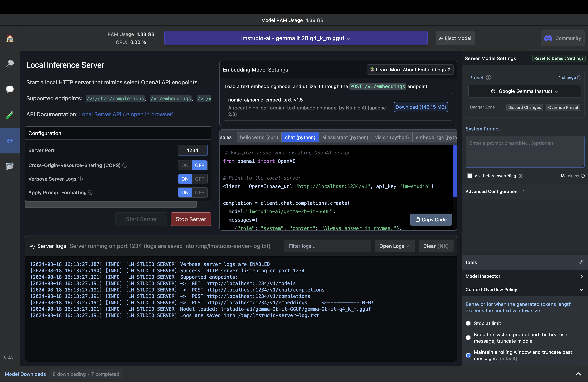588x382 pixels.
Task: Click Discard Changes button
Action: 524,107
